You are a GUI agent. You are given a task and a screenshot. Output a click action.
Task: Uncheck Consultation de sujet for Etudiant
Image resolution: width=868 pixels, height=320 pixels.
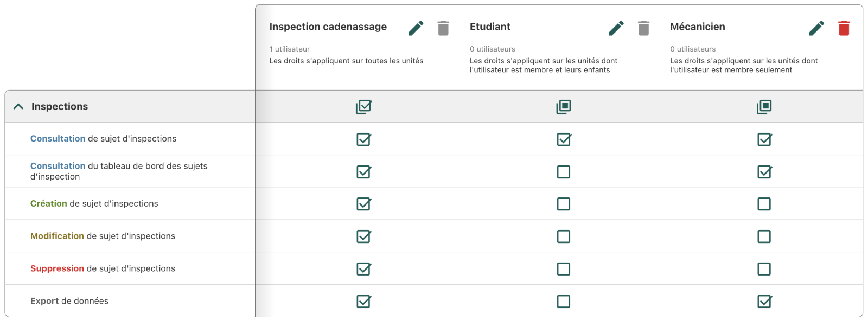[564, 139]
